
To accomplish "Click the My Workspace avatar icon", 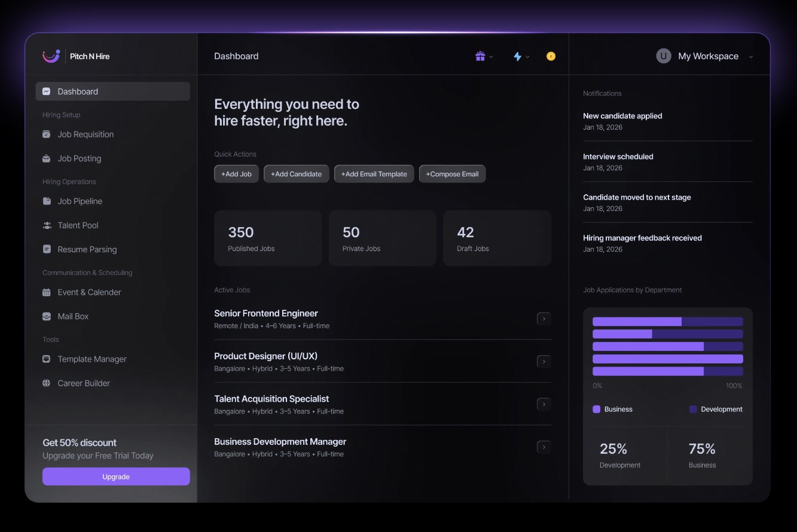I will pos(664,56).
